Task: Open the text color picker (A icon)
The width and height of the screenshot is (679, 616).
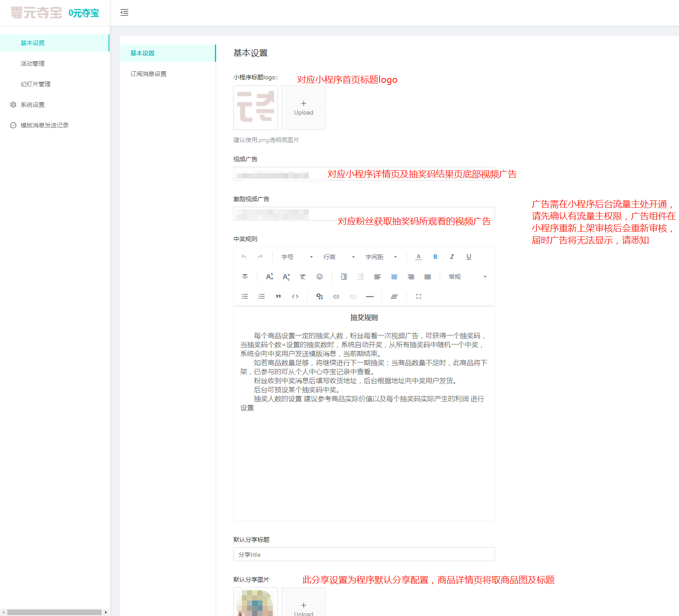Action: tap(419, 257)
